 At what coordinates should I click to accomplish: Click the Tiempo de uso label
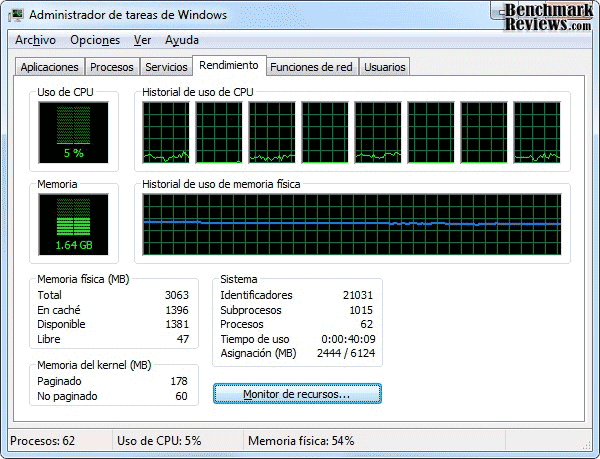[x=254, y=339]
